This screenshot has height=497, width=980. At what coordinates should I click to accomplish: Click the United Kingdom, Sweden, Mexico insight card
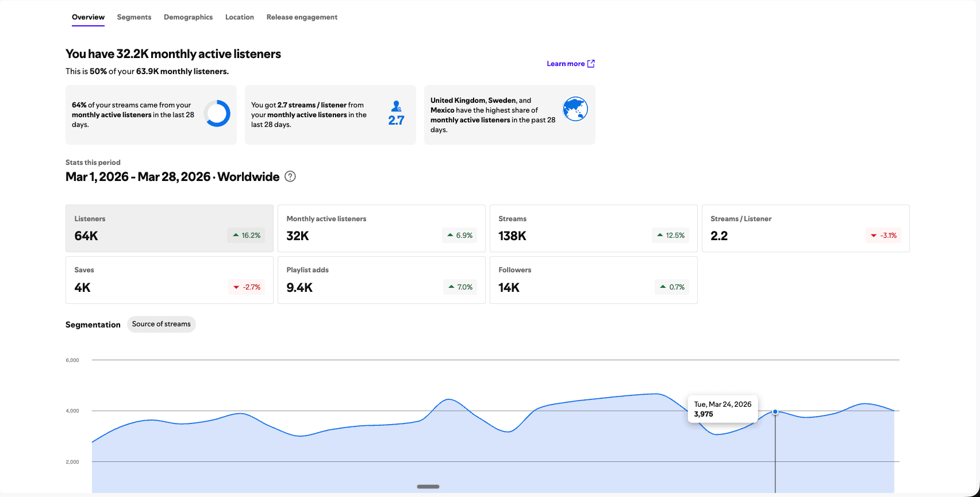click(510, 115)
